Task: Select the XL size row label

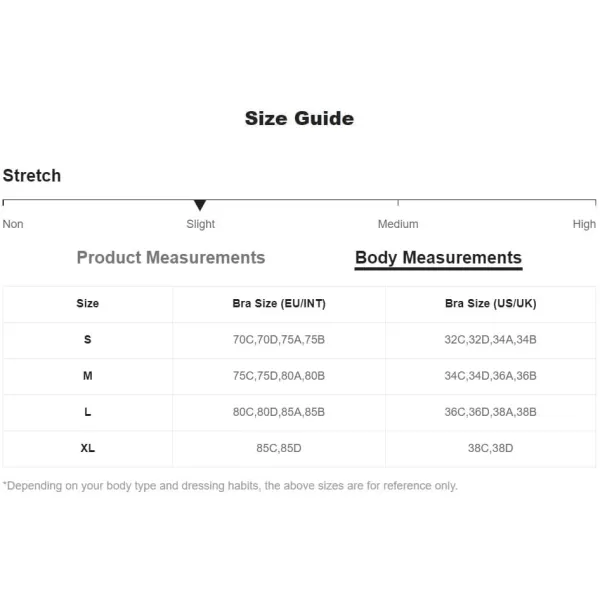Action: (88, 448)
